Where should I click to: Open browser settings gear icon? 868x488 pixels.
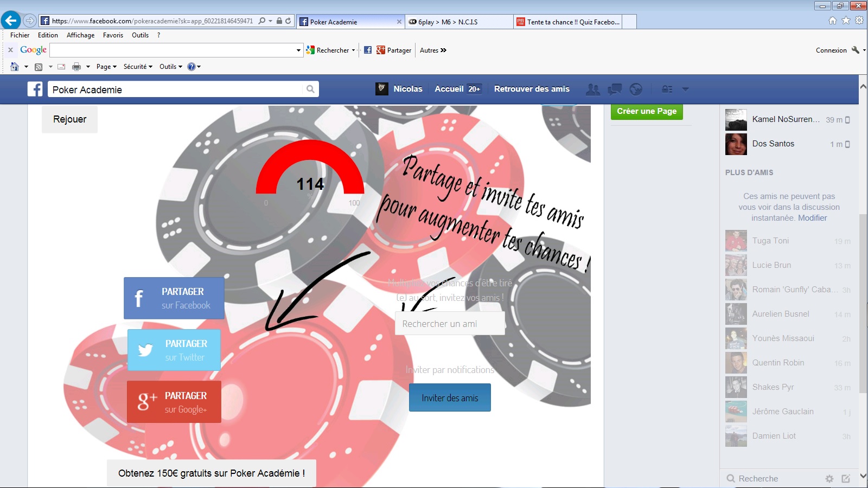(x=859, y=21)
